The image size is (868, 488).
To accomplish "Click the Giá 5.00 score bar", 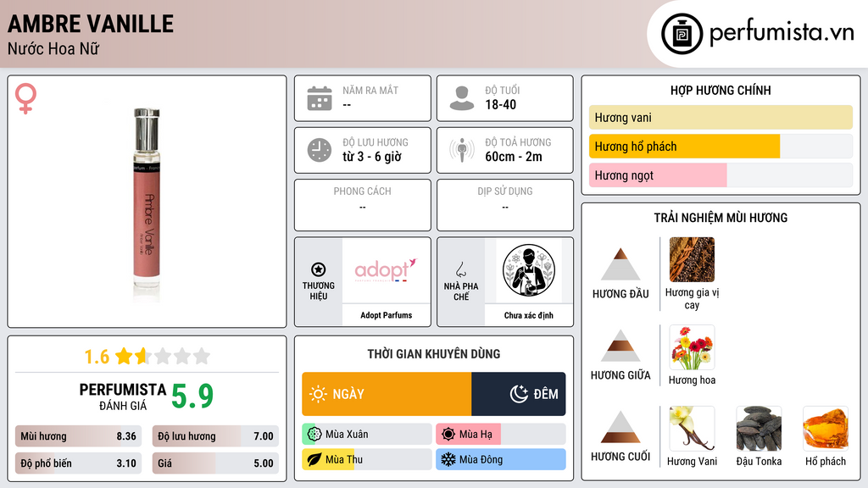I will click(215, 463).
